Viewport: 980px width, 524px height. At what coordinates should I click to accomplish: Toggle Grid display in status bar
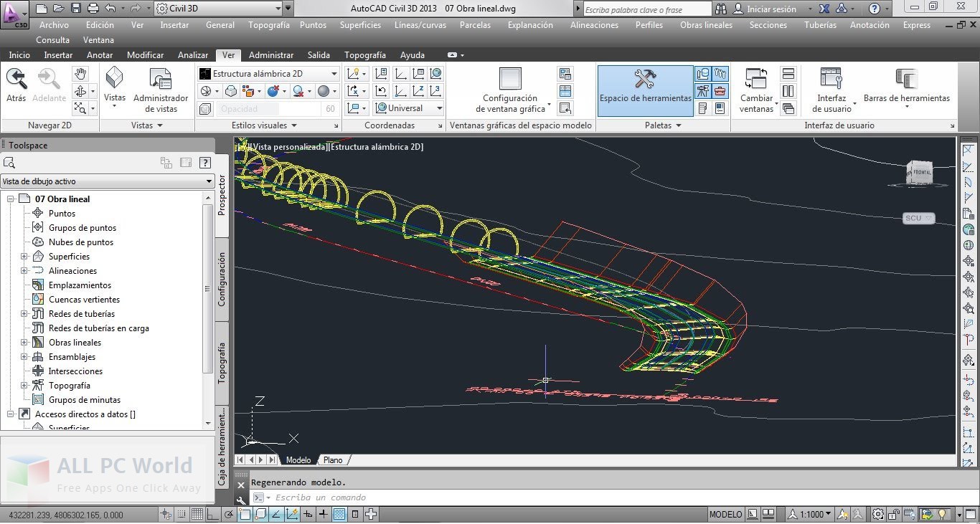[197, 514]
